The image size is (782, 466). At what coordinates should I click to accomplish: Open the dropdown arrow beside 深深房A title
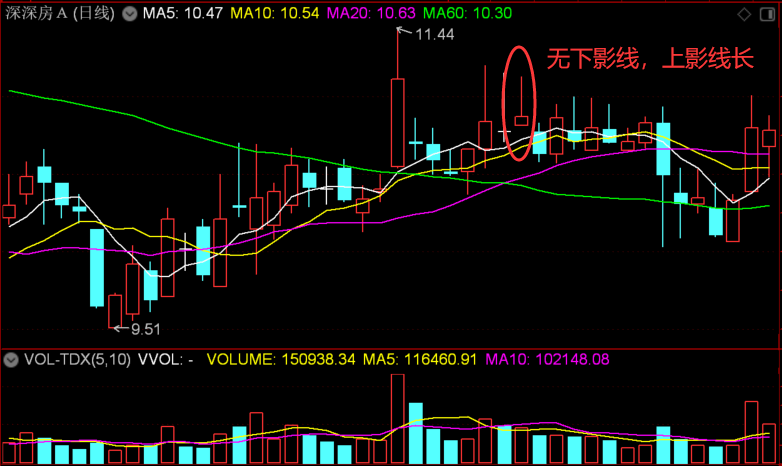[130, 13]
